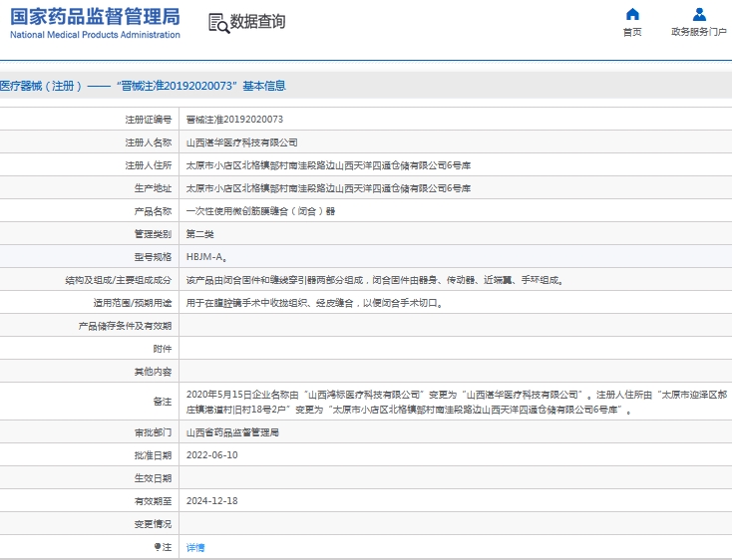
Task: Click the 审批部门 row label
Action: point(153,432)
